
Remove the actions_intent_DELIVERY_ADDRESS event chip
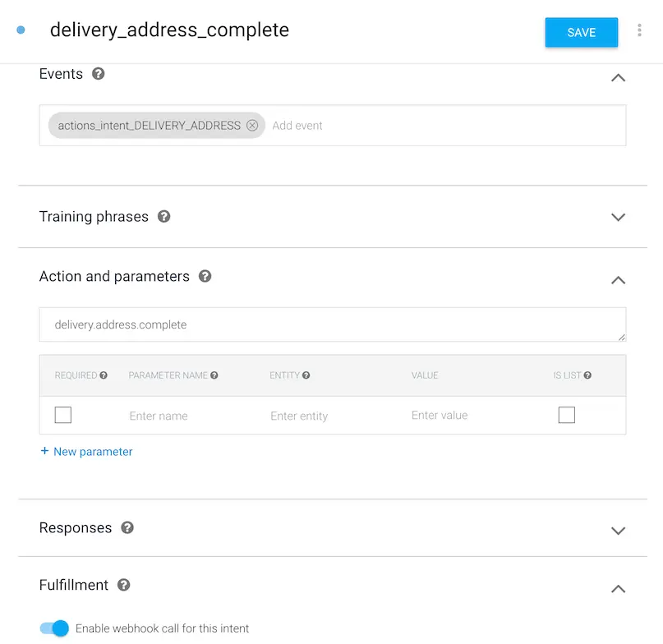tap(252, 125)
